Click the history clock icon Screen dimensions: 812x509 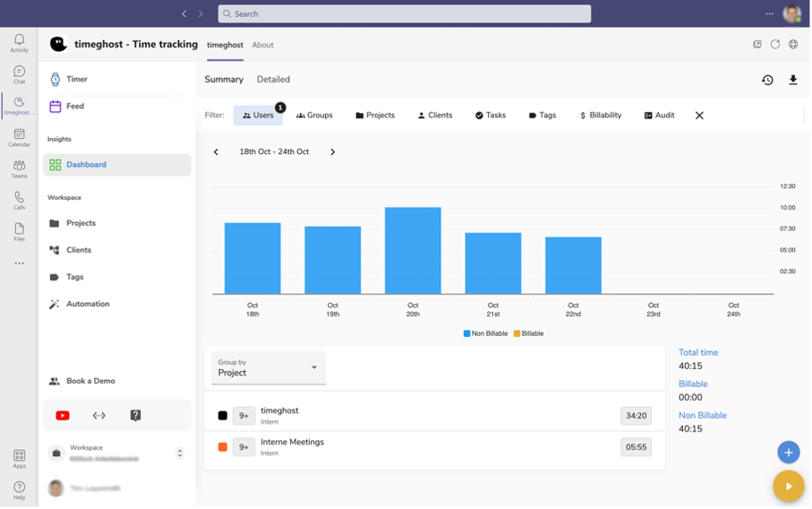(x=767, y=80)
